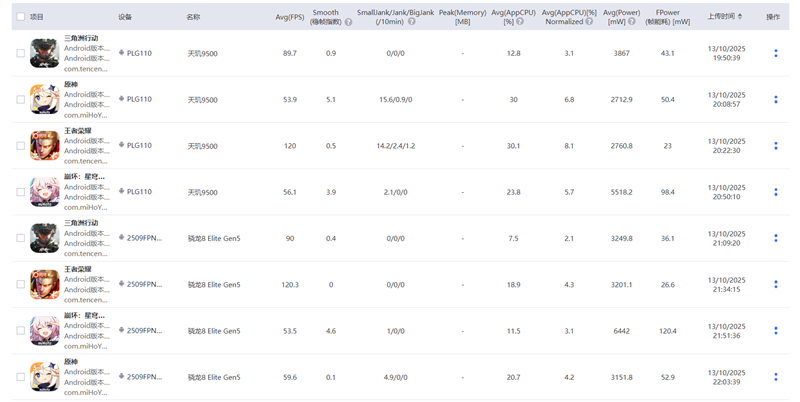Open the more-actions menu for the 22:03:39 record
The height and width of the screenshot is (402, 800).
(776, 377)
